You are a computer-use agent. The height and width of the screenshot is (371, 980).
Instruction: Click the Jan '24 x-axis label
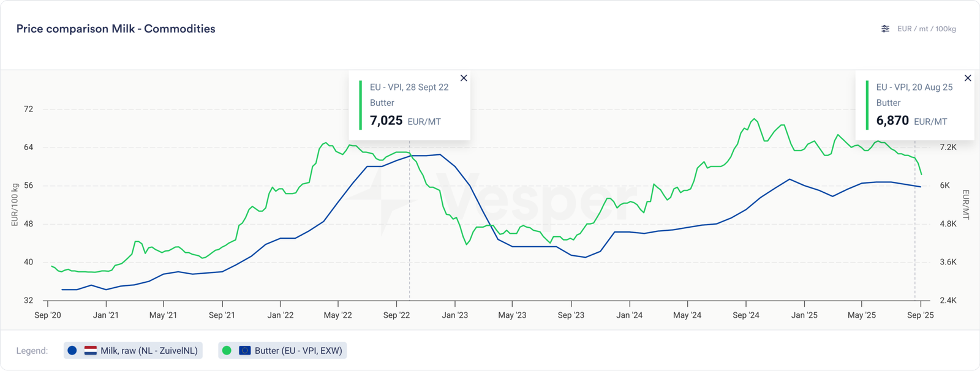(x=629, y=315)
